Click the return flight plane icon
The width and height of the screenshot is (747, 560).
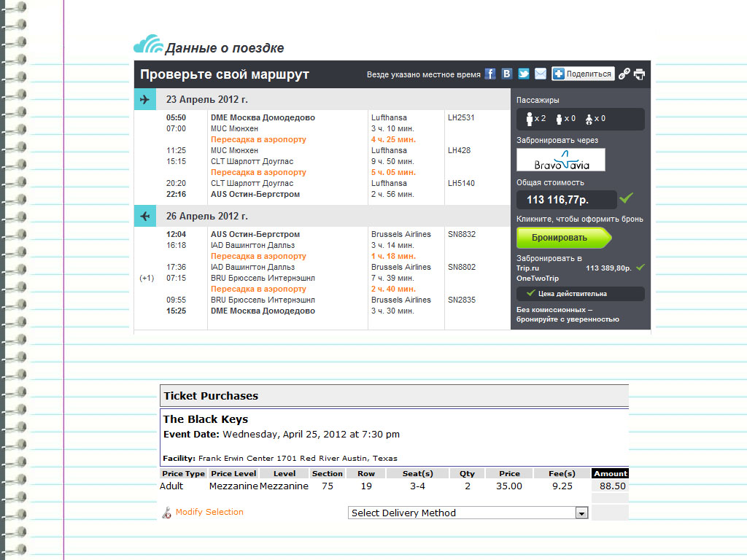coord(145,216)
